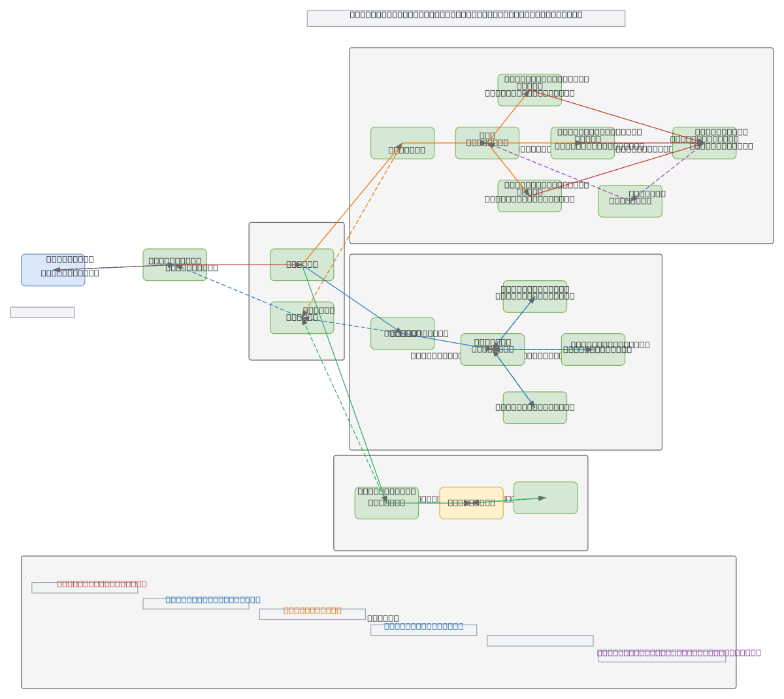Select the green node right of the blue node
Image resolution: width=784 pixels, height=699 pixels.
(175, 265)
